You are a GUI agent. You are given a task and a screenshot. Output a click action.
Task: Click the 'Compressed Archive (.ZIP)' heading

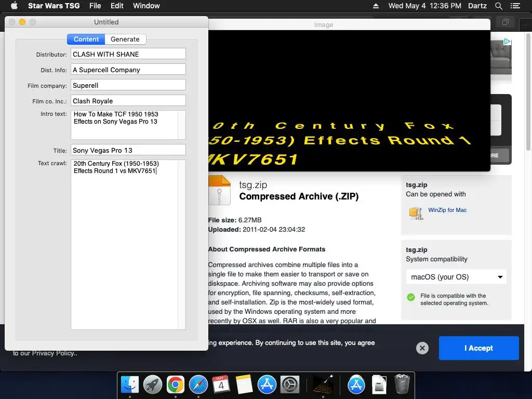[299, 196]
